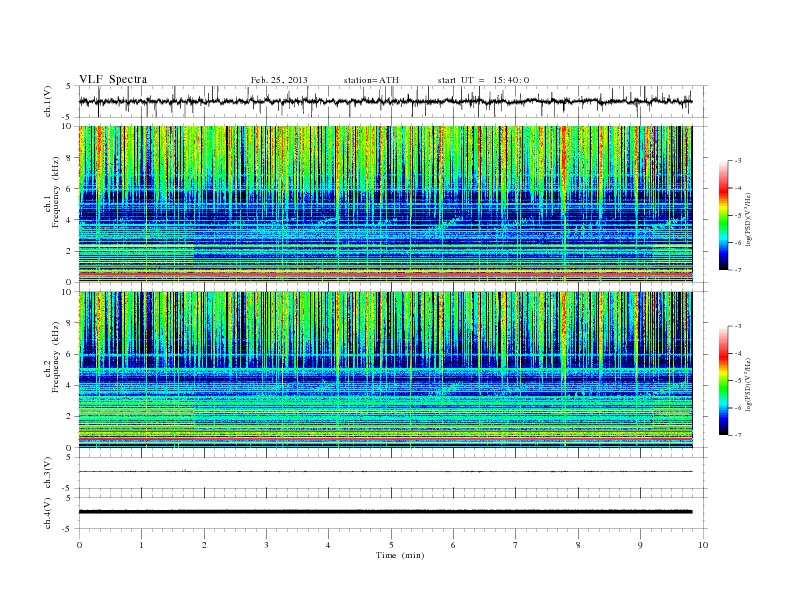Click the "log(PSD)(V²/Hz)" label beside ch.2 colorbar

749,384
